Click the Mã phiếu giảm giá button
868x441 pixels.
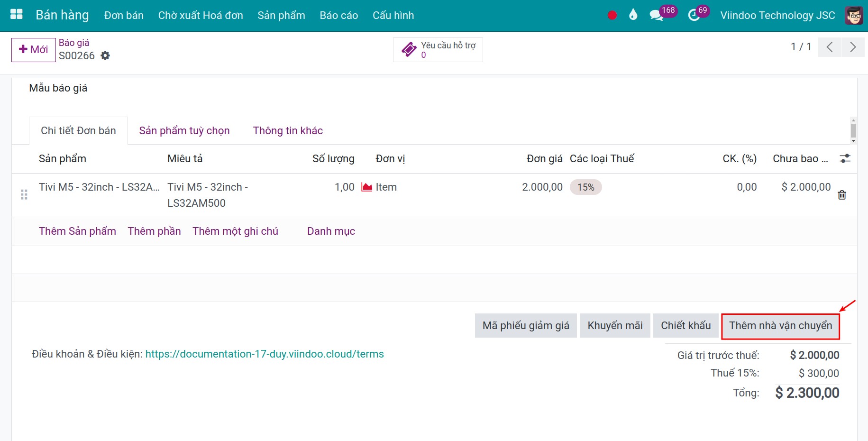pos(526,325)
